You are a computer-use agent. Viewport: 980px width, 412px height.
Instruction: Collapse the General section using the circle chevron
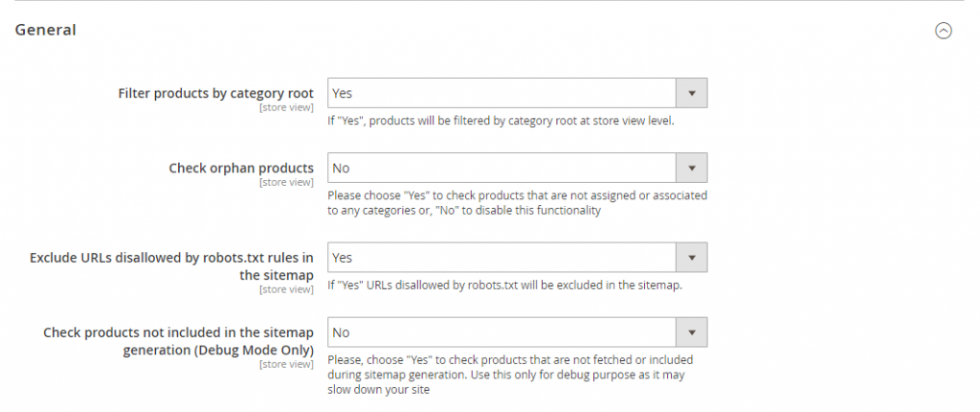coord(943,31)
